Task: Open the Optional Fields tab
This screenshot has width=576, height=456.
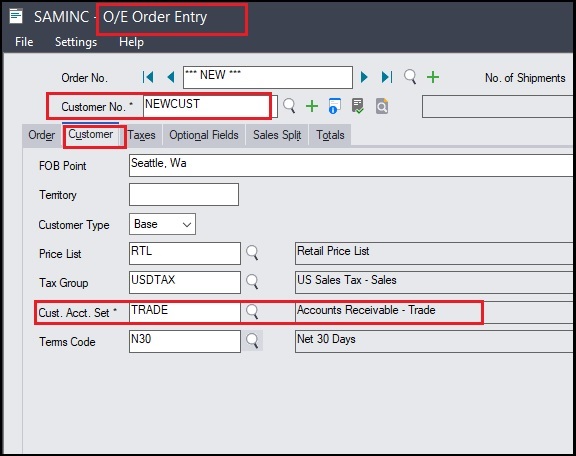Action: (x=204, y=135)
